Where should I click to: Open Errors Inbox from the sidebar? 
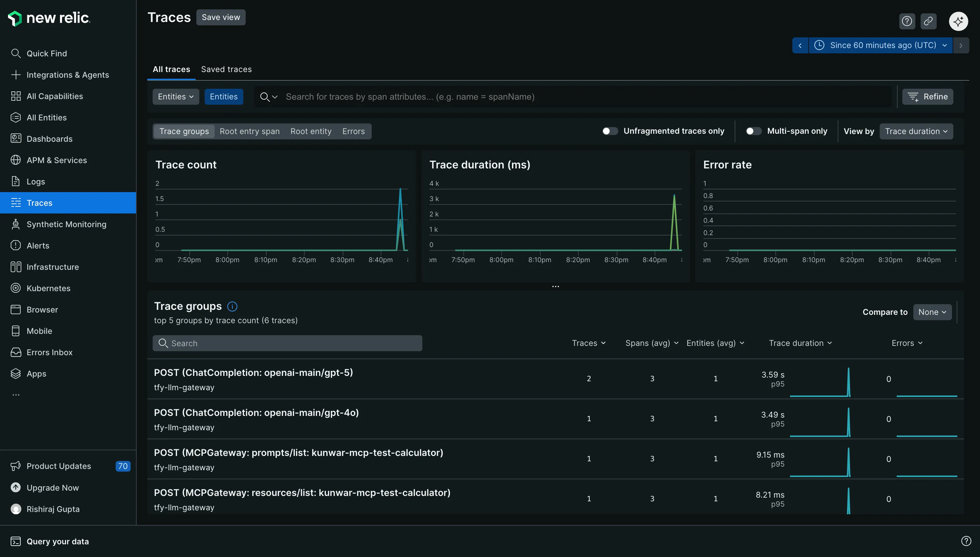(x=49, y=352)
